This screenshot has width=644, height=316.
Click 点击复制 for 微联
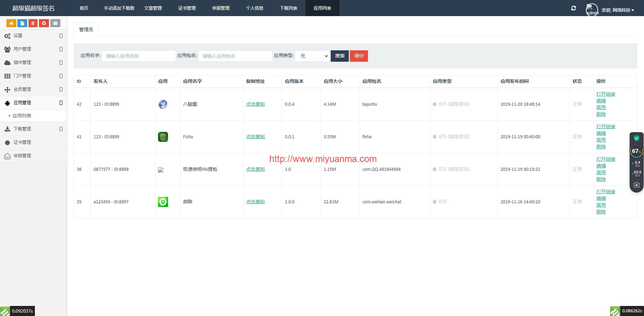coord(256,202)
